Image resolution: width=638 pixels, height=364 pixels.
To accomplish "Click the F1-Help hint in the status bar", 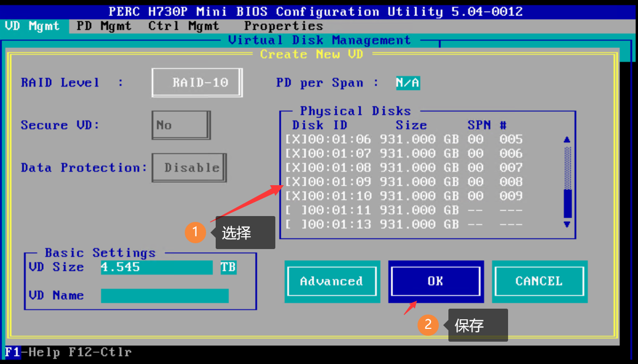I will [x=32, y=352].
